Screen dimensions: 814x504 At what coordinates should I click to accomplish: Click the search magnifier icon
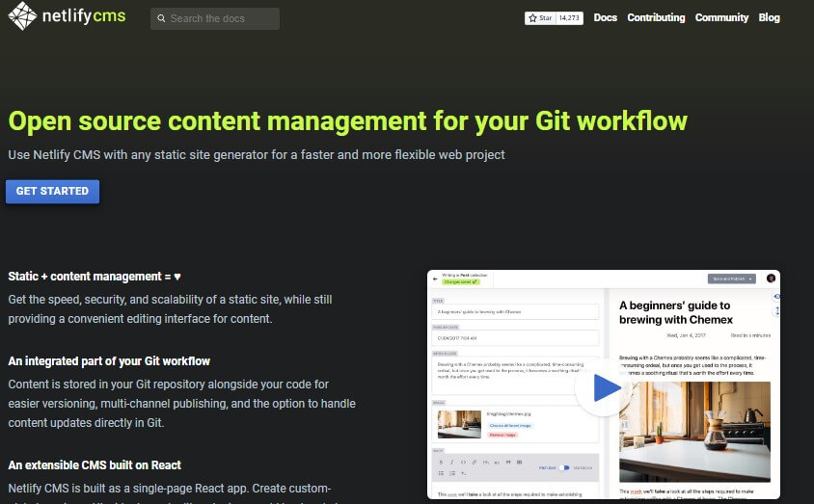point(161,18)
